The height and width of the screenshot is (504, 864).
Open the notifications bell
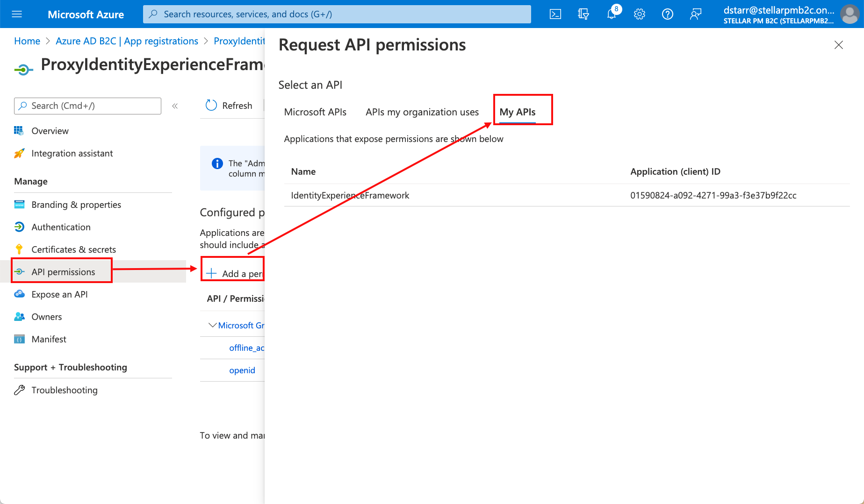coord(612,14)
